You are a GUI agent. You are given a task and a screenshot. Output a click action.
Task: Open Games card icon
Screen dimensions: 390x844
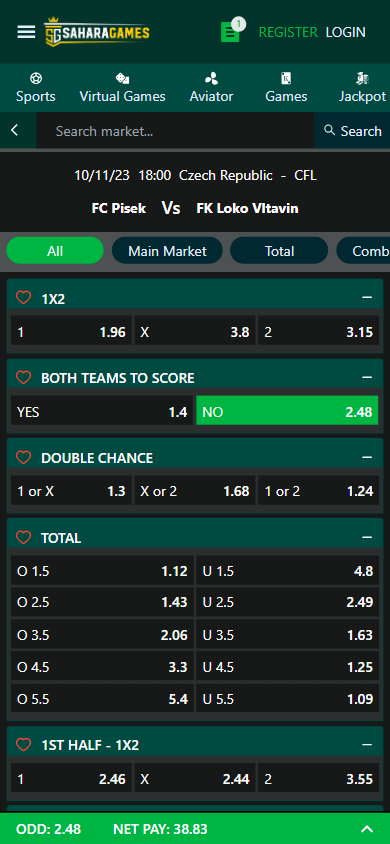pyautogui.click(x=286, y=79)
